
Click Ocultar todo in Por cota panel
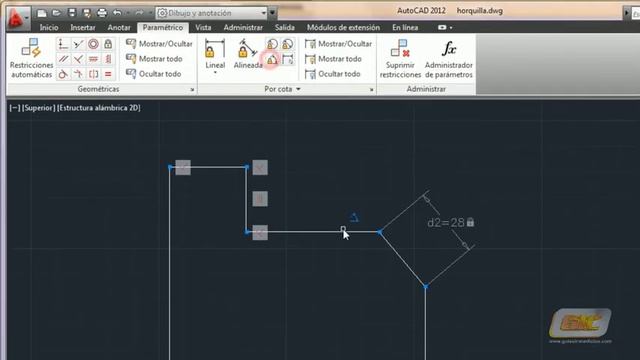(x=332, y=74)
